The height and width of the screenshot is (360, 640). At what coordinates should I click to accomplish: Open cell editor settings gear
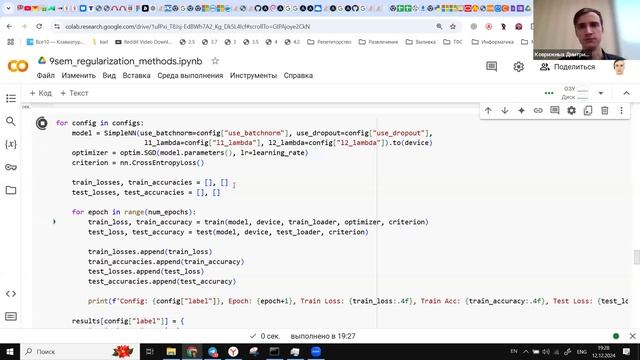click(x=571, y=110)
